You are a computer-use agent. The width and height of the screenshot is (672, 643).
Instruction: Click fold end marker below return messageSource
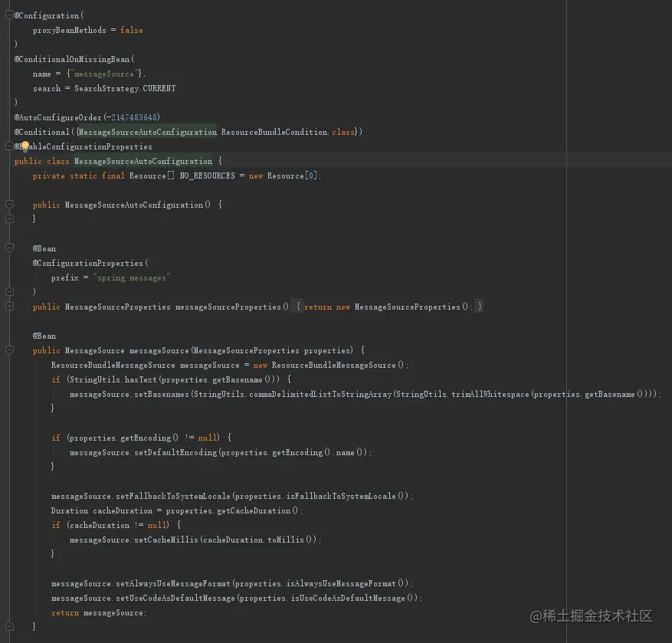tap(9, 626)
